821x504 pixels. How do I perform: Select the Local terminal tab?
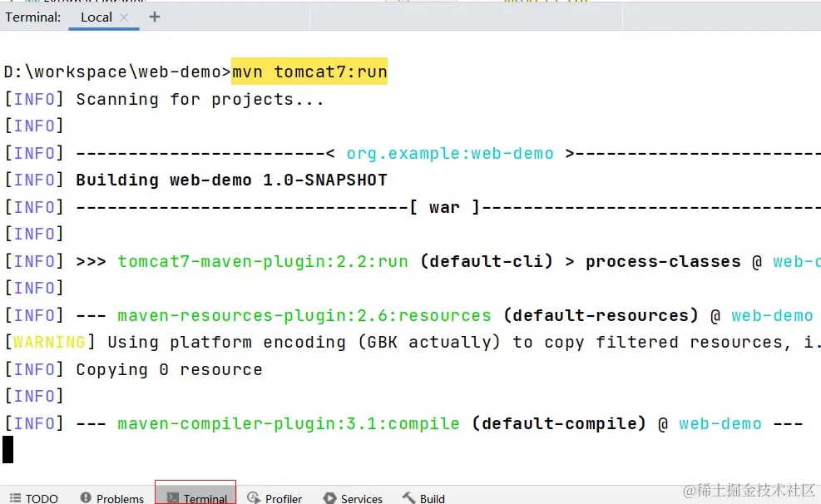coord(104,17)
